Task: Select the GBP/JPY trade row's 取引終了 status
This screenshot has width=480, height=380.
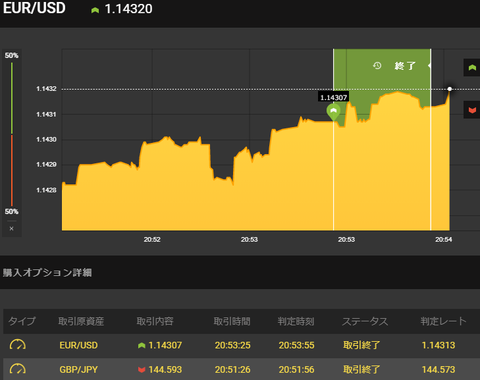Action: 362,369
